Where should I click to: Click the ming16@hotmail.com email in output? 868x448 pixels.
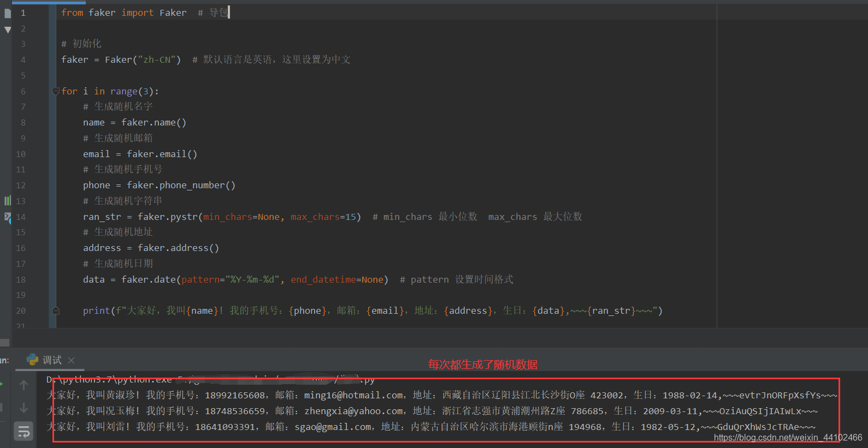click(353, 395)
